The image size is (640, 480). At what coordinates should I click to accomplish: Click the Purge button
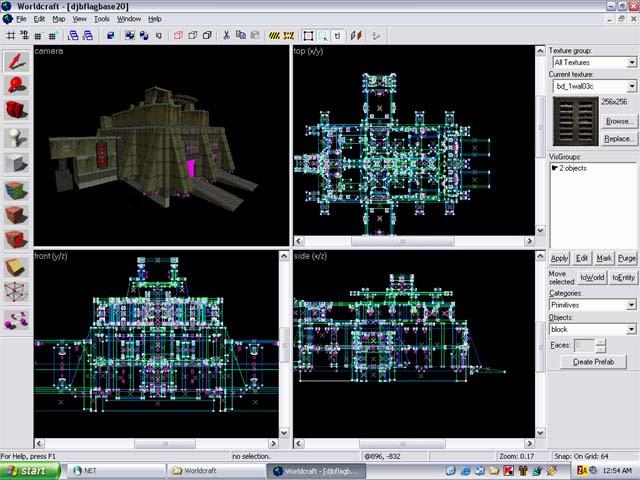[x=627, y=258]
